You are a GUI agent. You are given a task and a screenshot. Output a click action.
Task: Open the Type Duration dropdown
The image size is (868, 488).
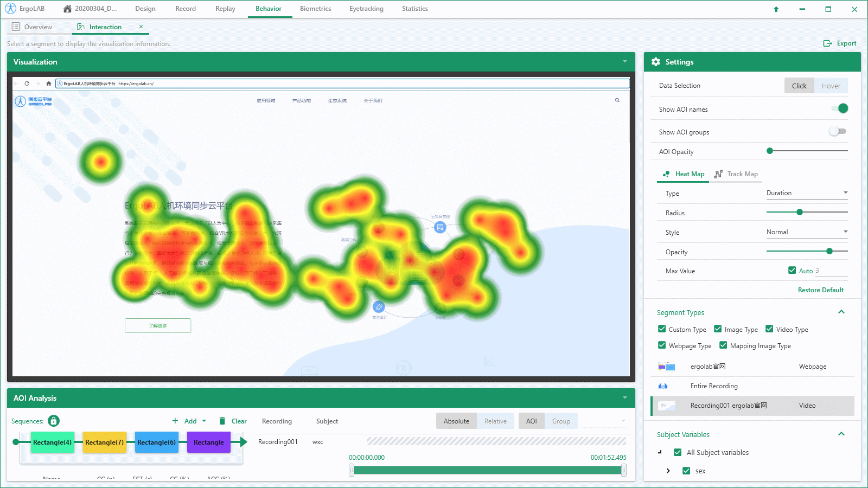point(807,193)
